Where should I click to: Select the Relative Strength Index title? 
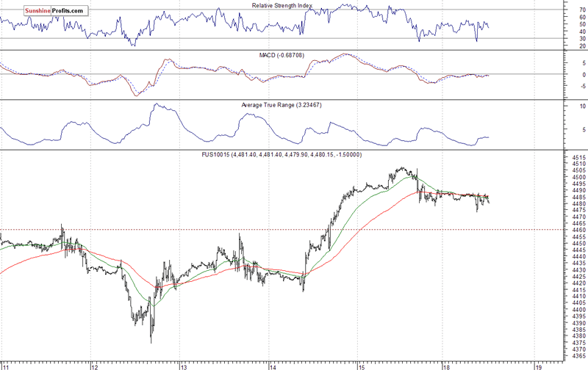click(282, 6)
